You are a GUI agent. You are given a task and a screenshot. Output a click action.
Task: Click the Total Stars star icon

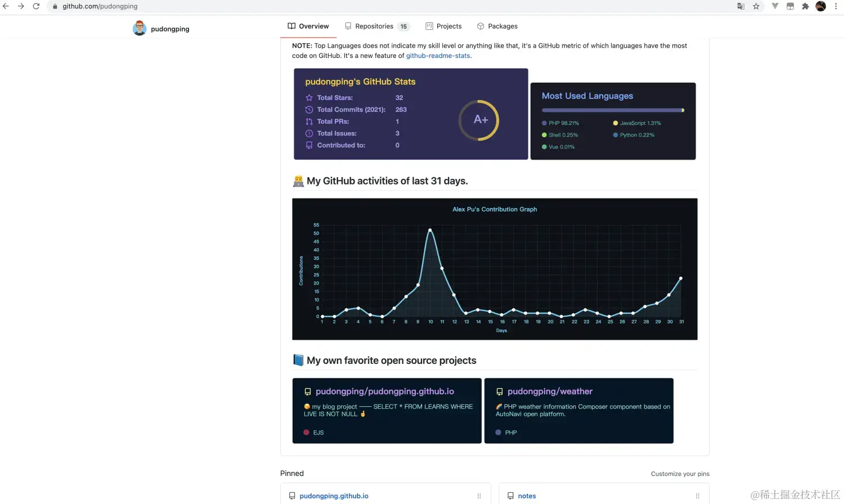click(x=309, y=98)
